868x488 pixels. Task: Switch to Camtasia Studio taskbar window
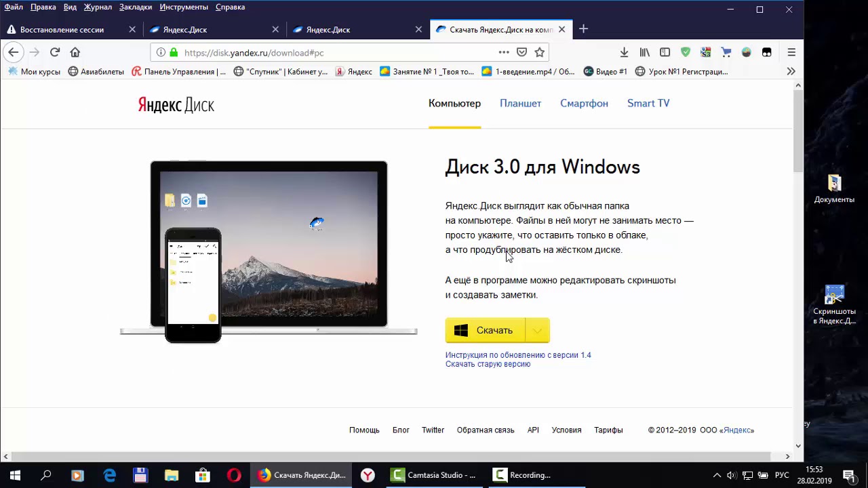pos(435,475)
